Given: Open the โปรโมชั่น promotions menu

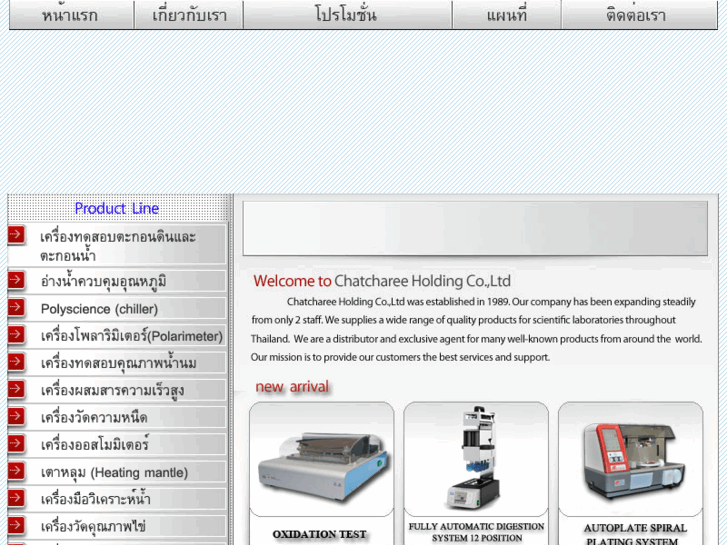Looking at the screenshot, I should (348, 15).
